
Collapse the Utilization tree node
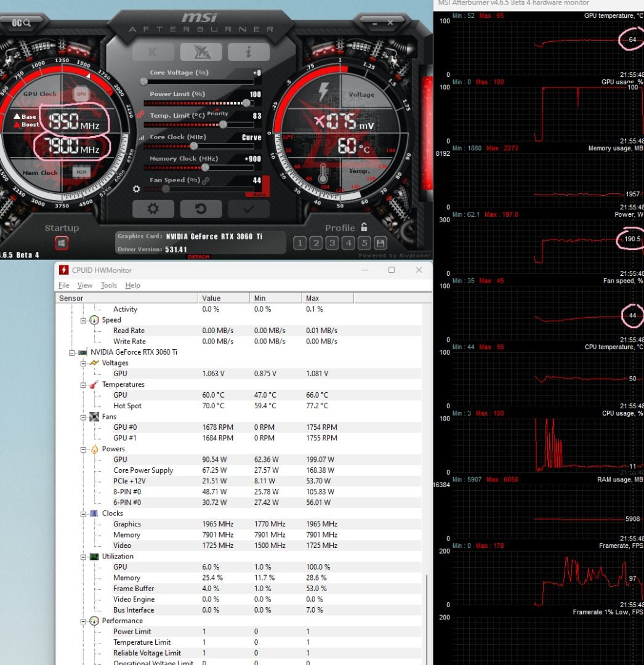84,557
